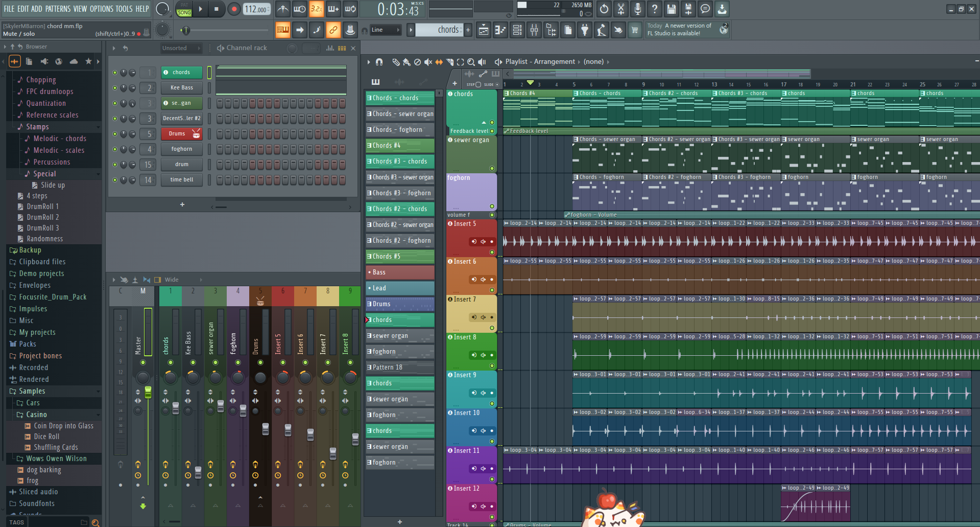Open the content library cart icon
980x527 pixels.
635,30
